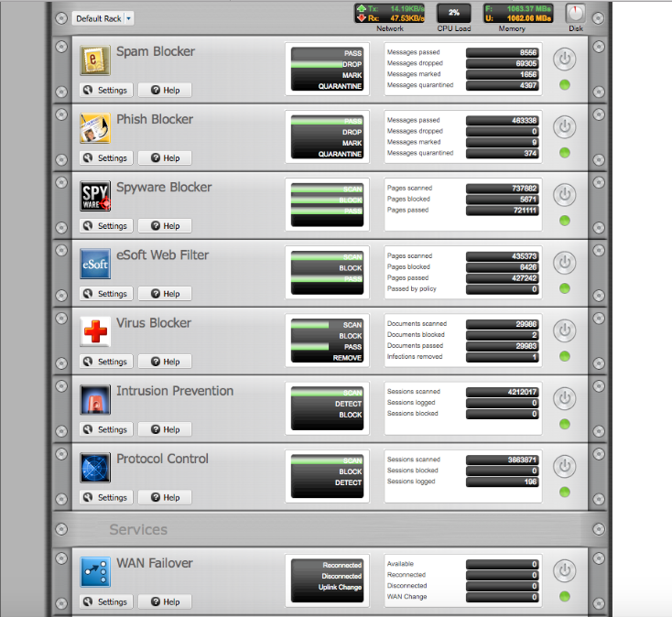Toggle Spam Blocker power button
672x617 pixels.
coord(565,59)
